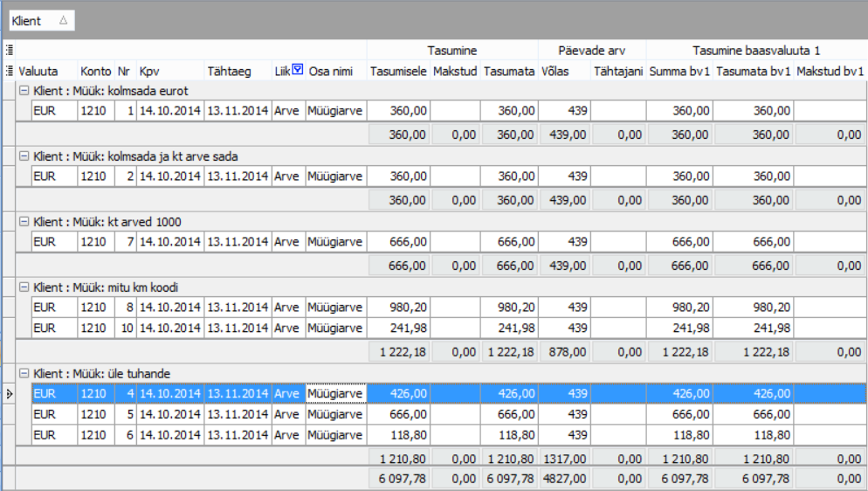Collapse group Müük: kolmsada eurot

coord(24,90)
